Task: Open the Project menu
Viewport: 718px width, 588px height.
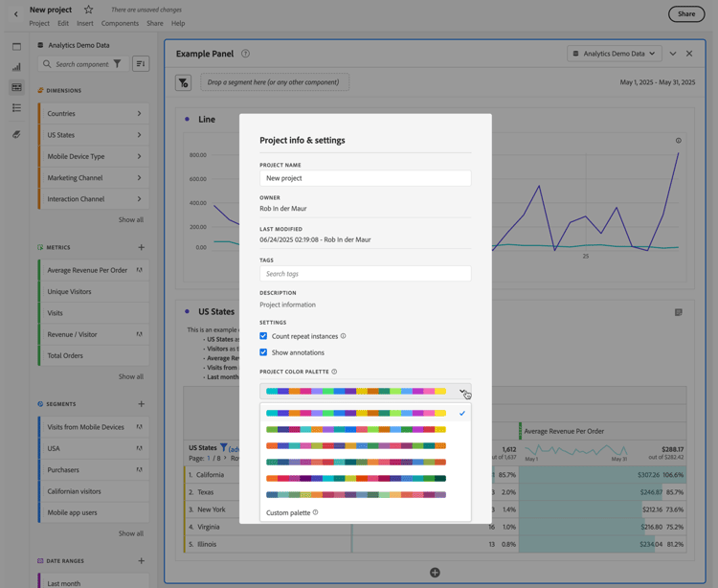Action: click(39, 23)
